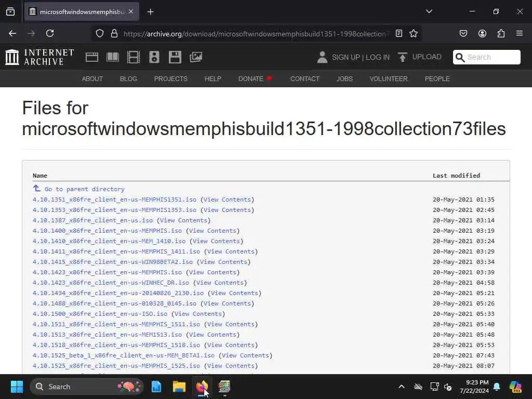Download 4.10.1411 MEMPHIS_1411.iso
The width and height of the screenshot is (532, 399).
[116, 251]
